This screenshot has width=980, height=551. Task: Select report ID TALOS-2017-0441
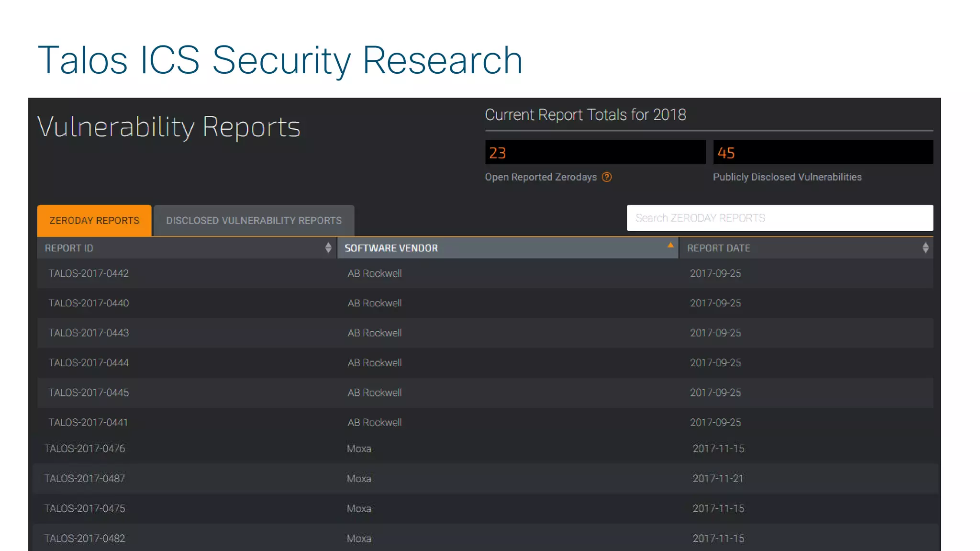point(88,422)
